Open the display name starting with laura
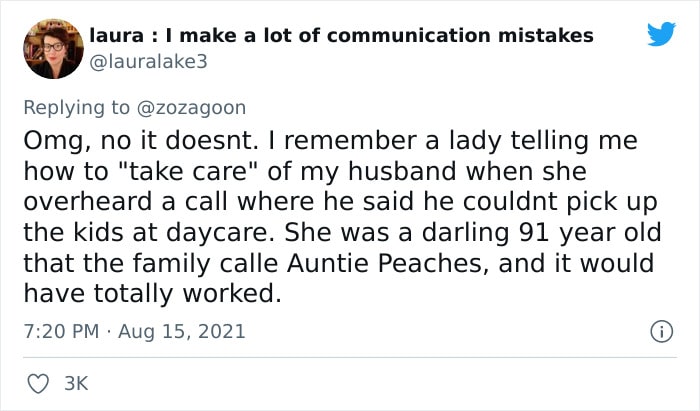Image resolution: width=700 pixels, height=411 pixels. tap(342, 36)
